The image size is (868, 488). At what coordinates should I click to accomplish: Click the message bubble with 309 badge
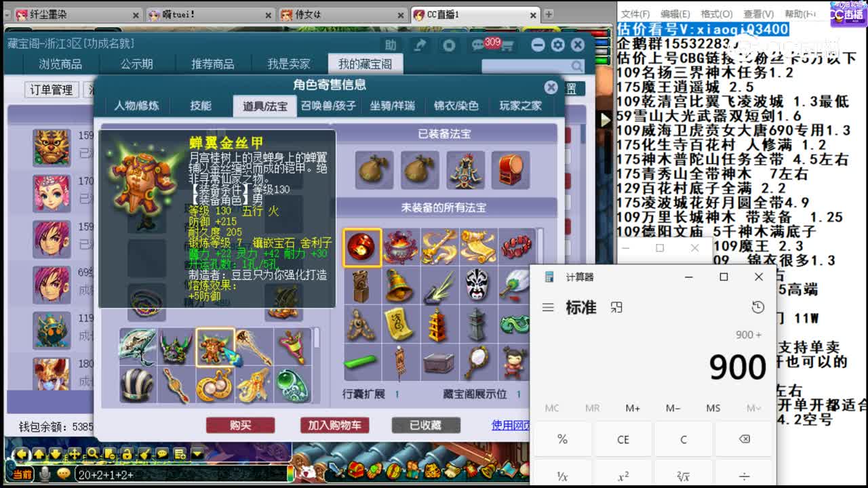coord(479,45)
